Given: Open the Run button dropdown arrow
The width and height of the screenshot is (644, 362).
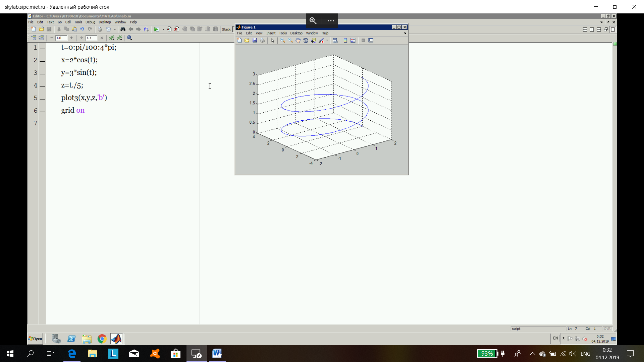Looking at the screenshot, I should point(163,29).
